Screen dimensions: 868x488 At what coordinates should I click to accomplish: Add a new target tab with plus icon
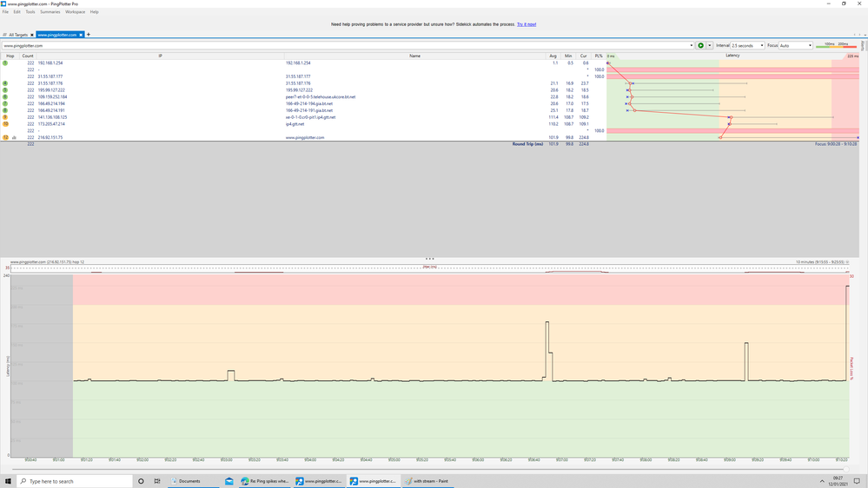[x=89, y=35]
